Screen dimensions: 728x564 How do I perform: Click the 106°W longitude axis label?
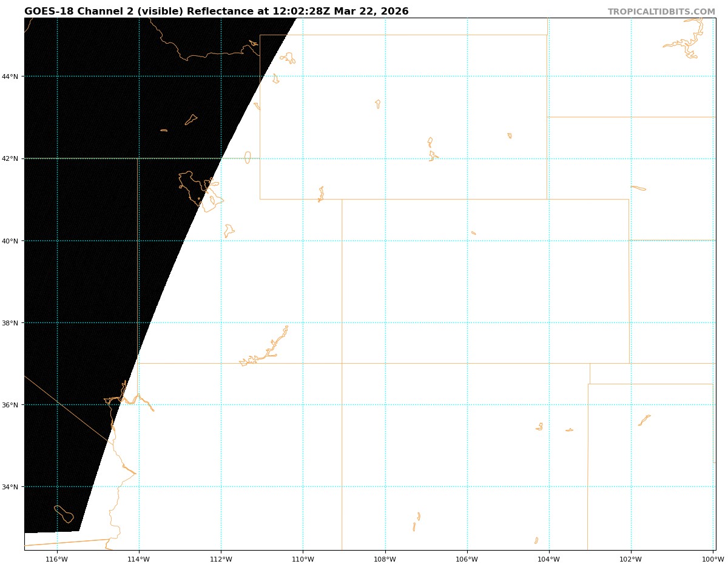467,559
